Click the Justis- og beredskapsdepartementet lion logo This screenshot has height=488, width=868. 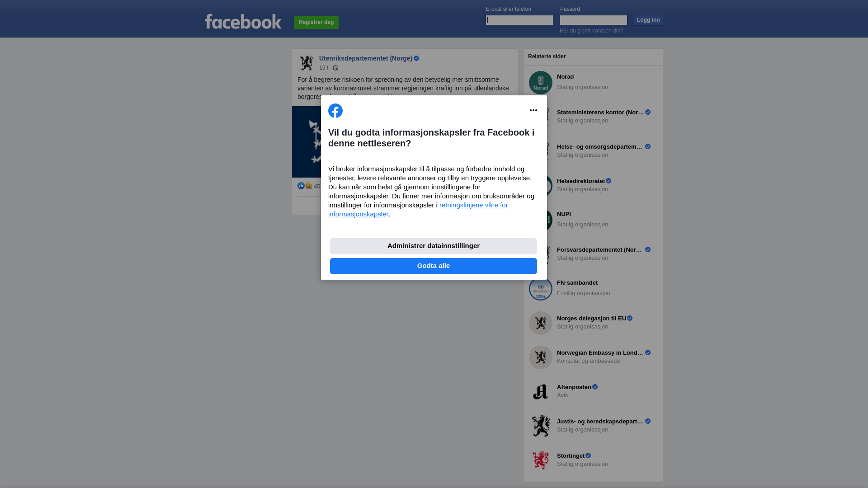click(541, 426)
